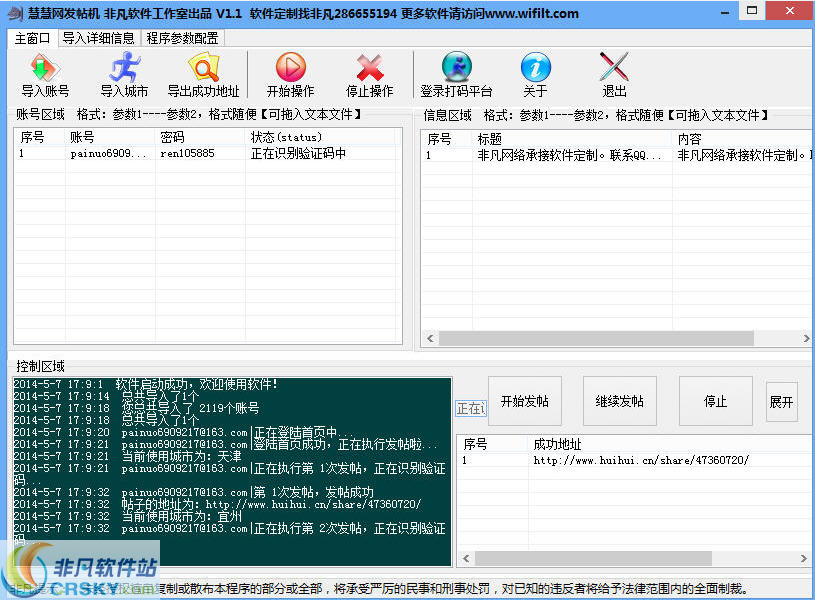Open the 关于 info icon
The height and width of the screenshot is (600, 815).
tap(535, 67)
